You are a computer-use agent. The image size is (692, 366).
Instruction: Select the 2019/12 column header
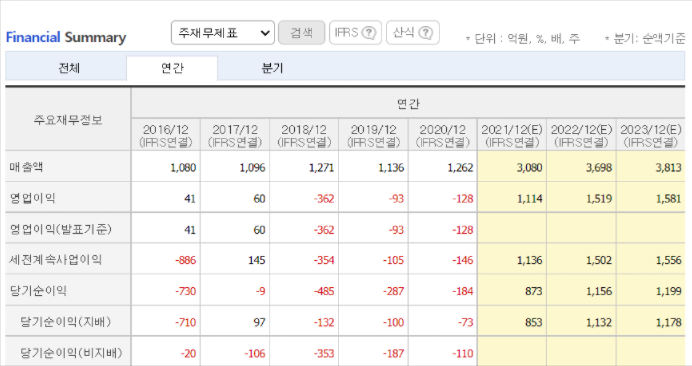tap(373, 136)
